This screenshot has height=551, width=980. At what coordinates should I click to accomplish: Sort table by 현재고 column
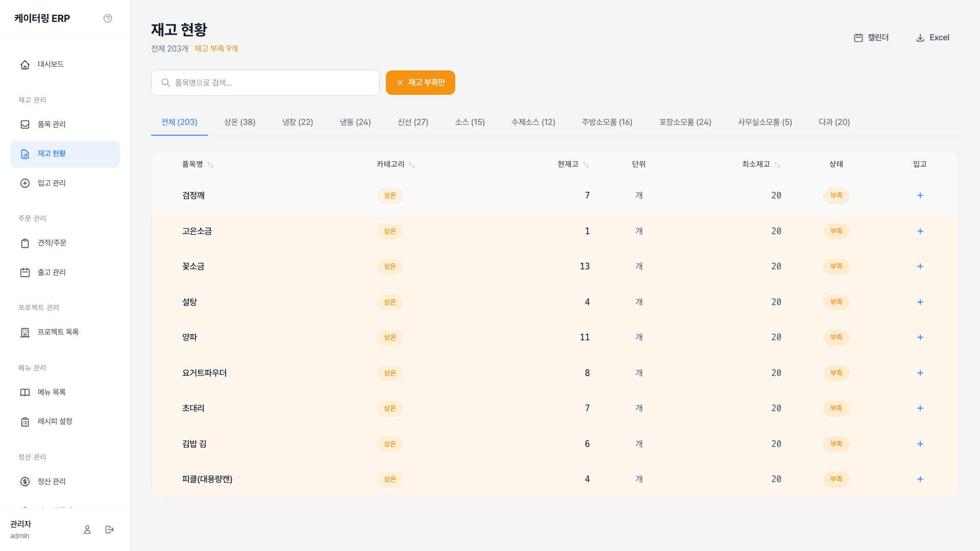[x=573, y=164]
